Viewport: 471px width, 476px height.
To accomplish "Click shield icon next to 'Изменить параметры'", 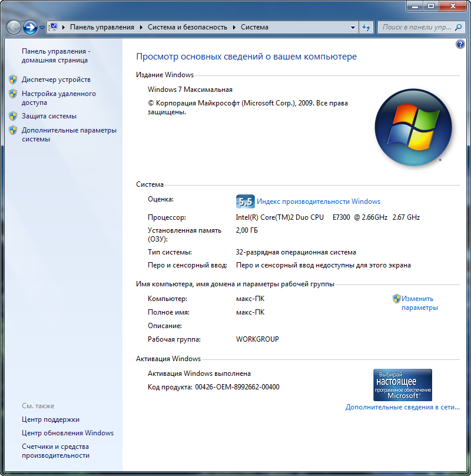I will tap(396, 299).
